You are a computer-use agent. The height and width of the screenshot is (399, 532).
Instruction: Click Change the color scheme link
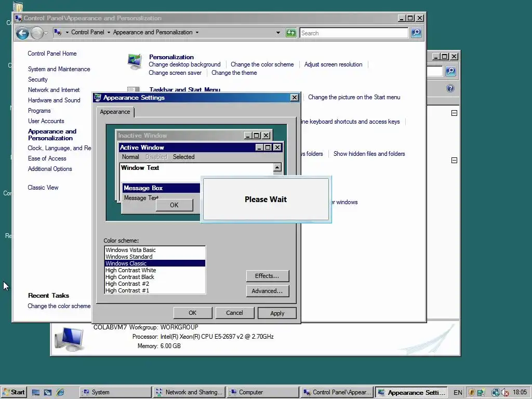(262, 64)
